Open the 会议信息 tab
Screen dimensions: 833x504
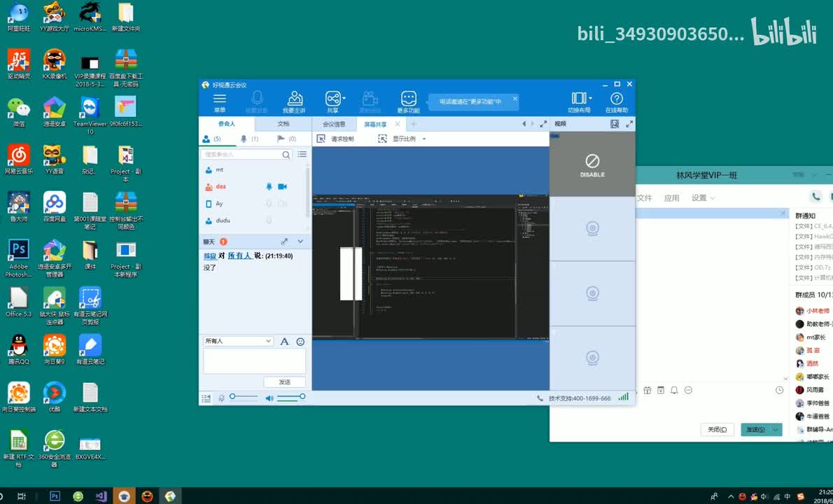coord(334,125)
